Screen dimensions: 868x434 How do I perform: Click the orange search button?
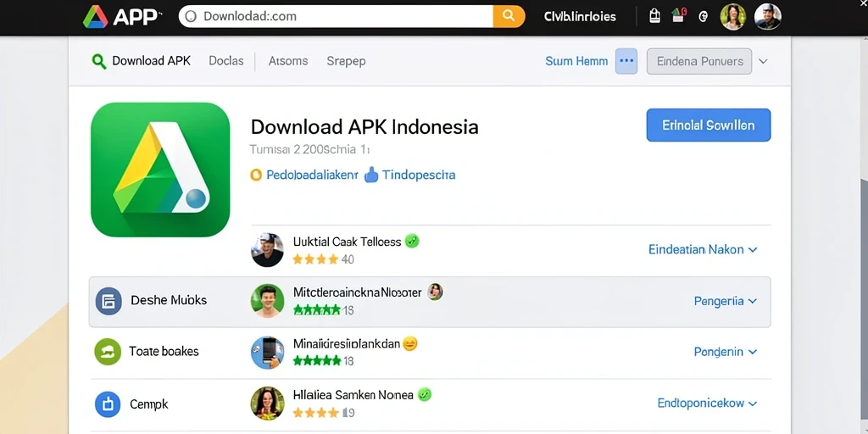509,17
